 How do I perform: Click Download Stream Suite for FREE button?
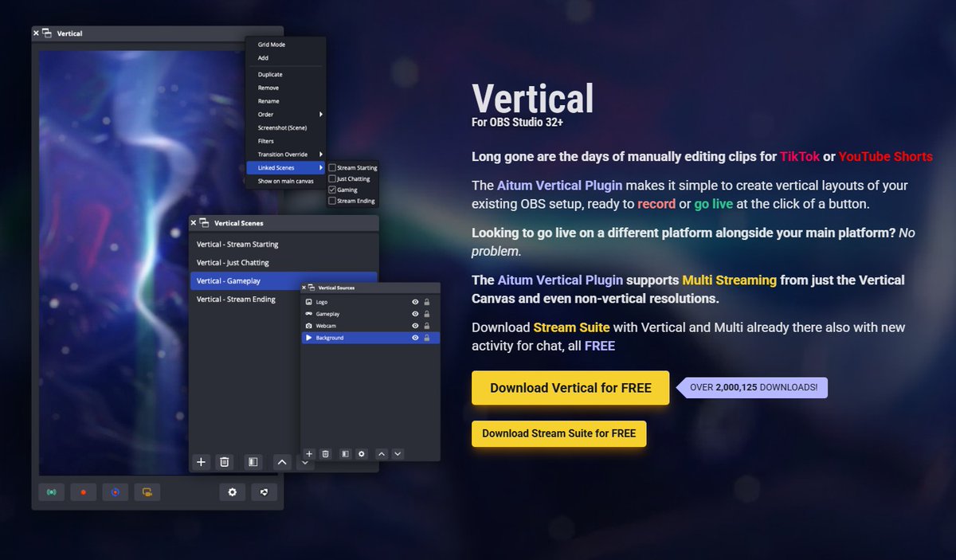coord(558,434)
